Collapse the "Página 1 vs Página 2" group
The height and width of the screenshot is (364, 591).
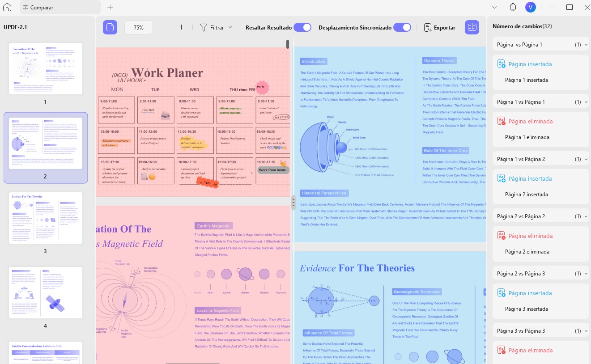tap(586, 159)
